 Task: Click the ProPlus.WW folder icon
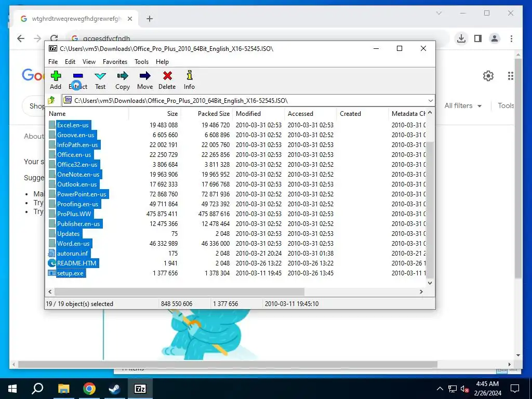[x=52, y=214]
